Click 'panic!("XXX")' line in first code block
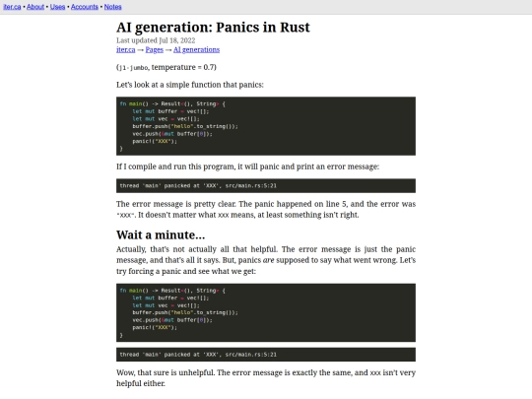The image size is (532, 399). pyautogui.click(x=155, y=141)
